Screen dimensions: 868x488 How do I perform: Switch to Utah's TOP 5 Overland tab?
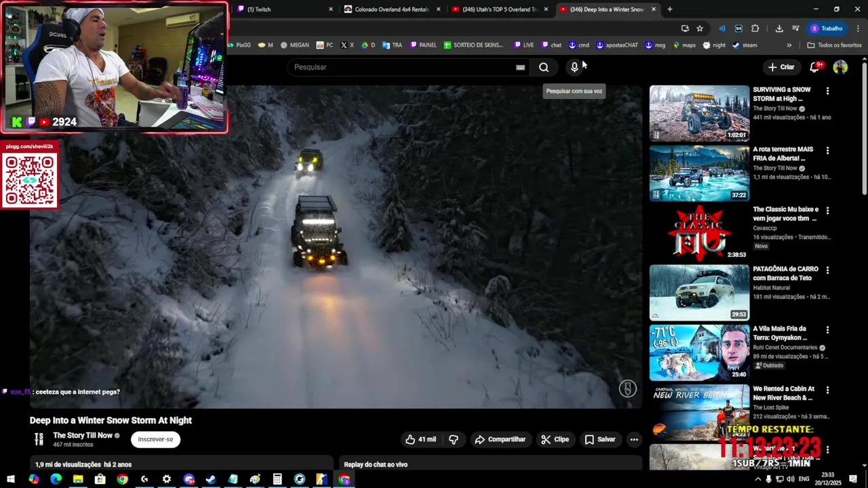click(498, 9)
